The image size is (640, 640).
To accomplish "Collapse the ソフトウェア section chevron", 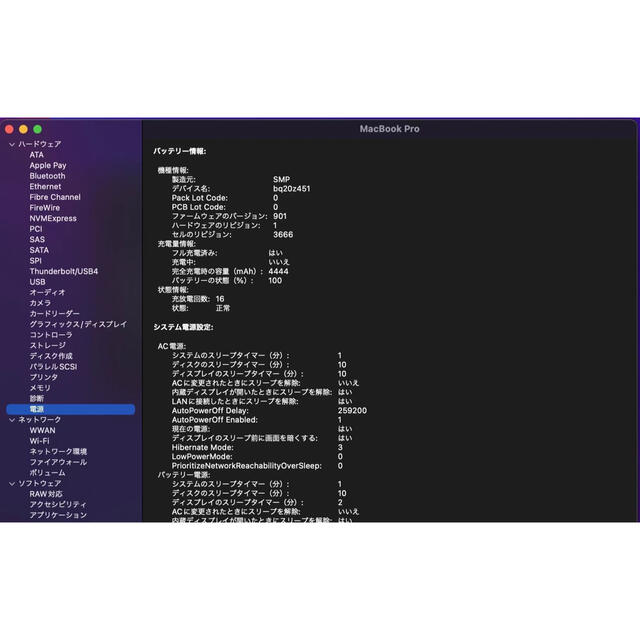I will (12, 484).
